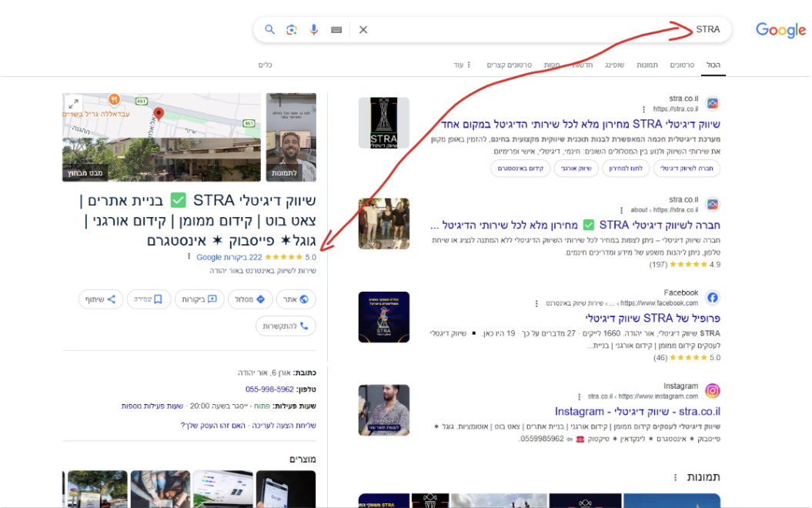Open the כלים search tools
Image resolution: width=812 pixels, height=508 pixels.
pos(266,65)
